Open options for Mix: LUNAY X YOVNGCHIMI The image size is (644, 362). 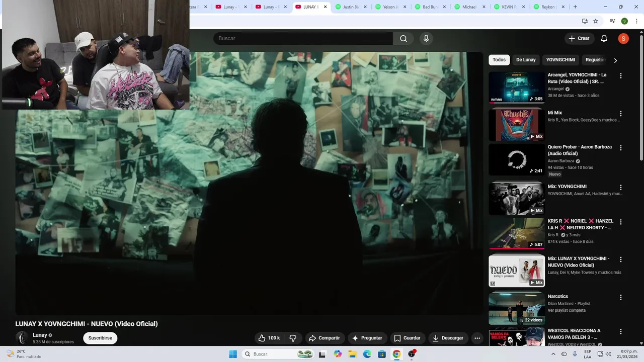620,259
